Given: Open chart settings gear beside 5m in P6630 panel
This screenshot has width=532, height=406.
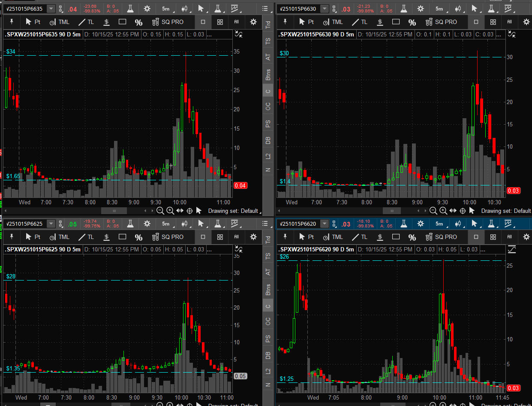Looking at the screenshot, I should (421, 9).
